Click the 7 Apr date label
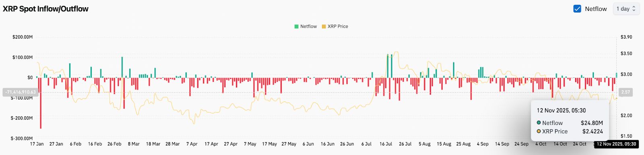Screen dimensions: 644x155 (x=192, y=144)
